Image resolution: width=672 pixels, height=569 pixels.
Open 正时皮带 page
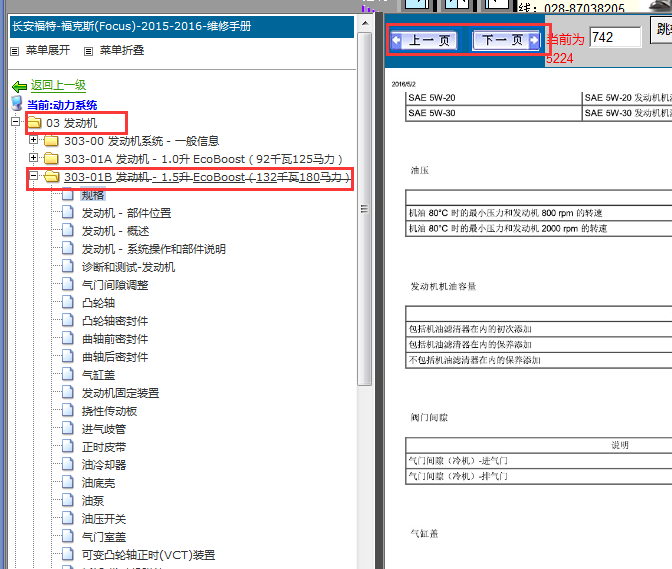104,447
